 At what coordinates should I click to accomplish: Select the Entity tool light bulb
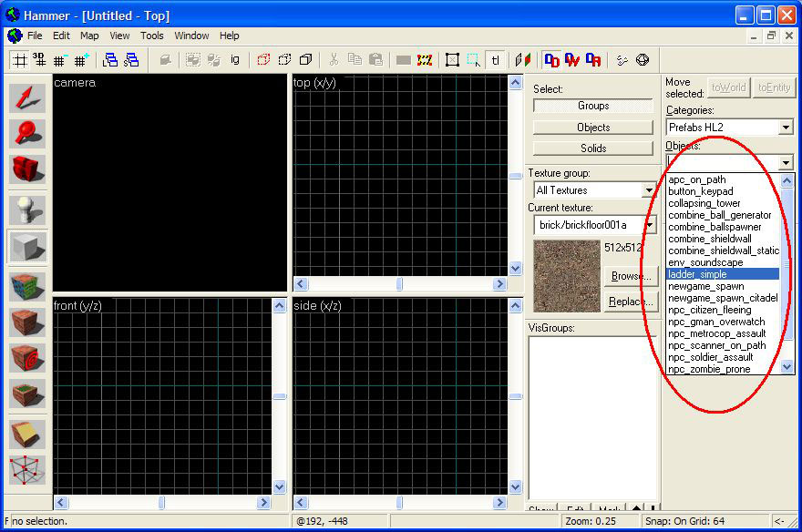click(x=27, y=210)
